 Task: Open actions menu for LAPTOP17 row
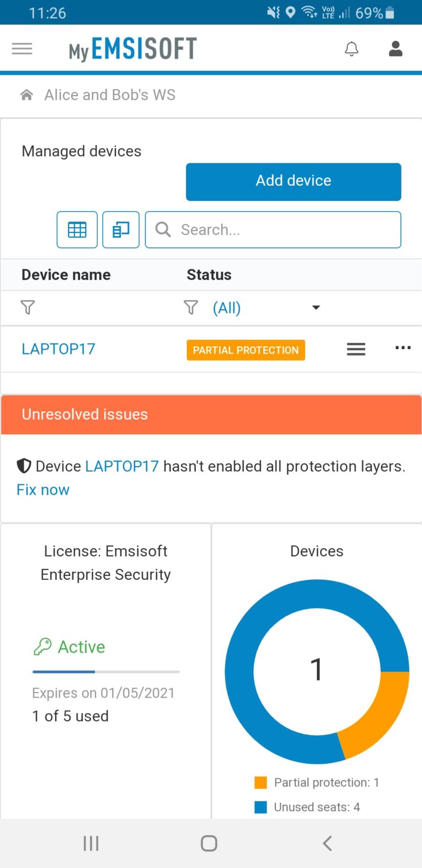(356, 349)
